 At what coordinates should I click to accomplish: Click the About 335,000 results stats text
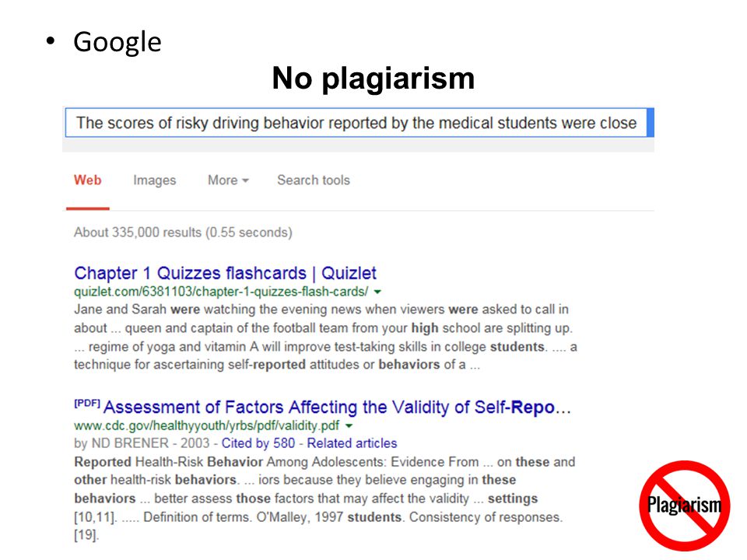tap(183, 233)
